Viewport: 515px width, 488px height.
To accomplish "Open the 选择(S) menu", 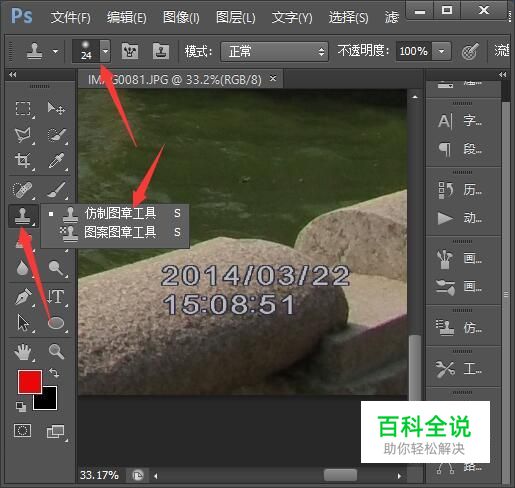I will (x=348, y=17).
